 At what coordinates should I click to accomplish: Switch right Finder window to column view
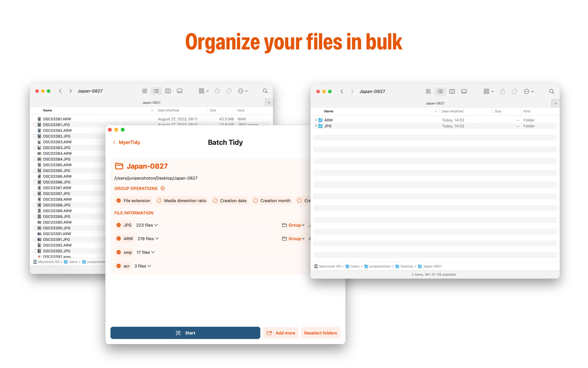click(452, 92)
